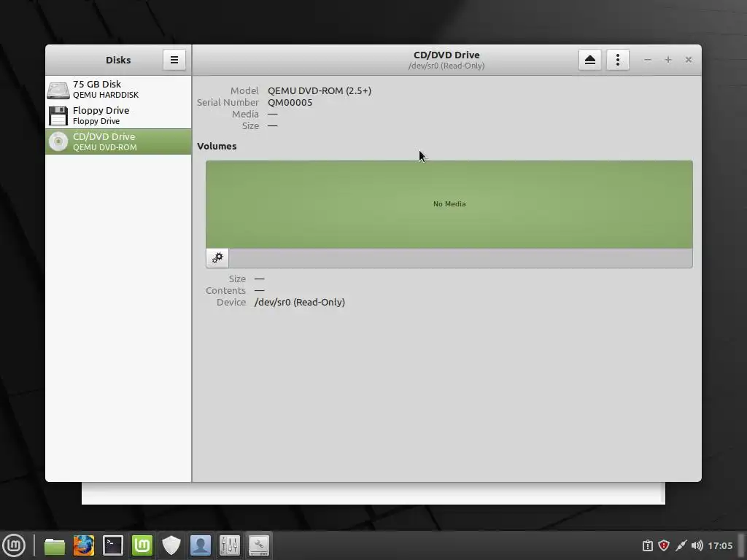
Task: Maximize the Disks window
Action: [x=668, y=60]
